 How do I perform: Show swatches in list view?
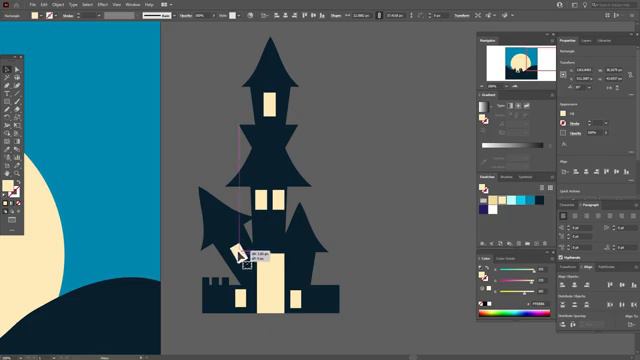click(x=542, y=188)
